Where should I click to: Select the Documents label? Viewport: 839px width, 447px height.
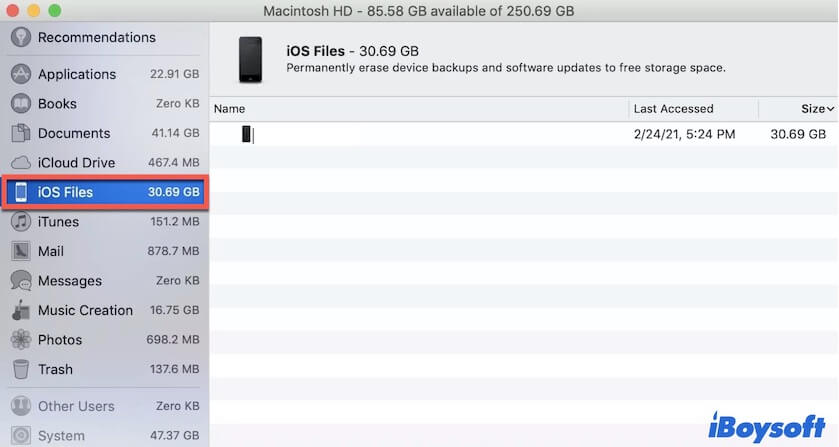pyautogui.click(x=74, y=133)
